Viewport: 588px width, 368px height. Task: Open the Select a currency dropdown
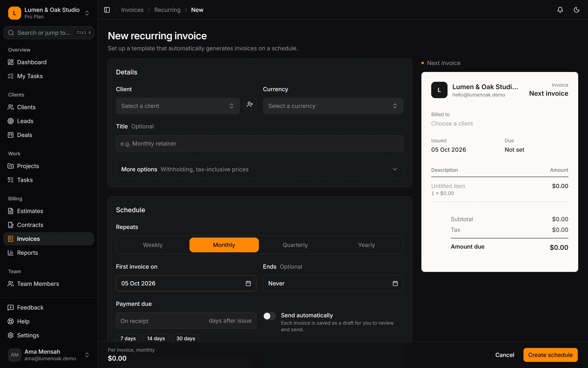pos(333,106)
